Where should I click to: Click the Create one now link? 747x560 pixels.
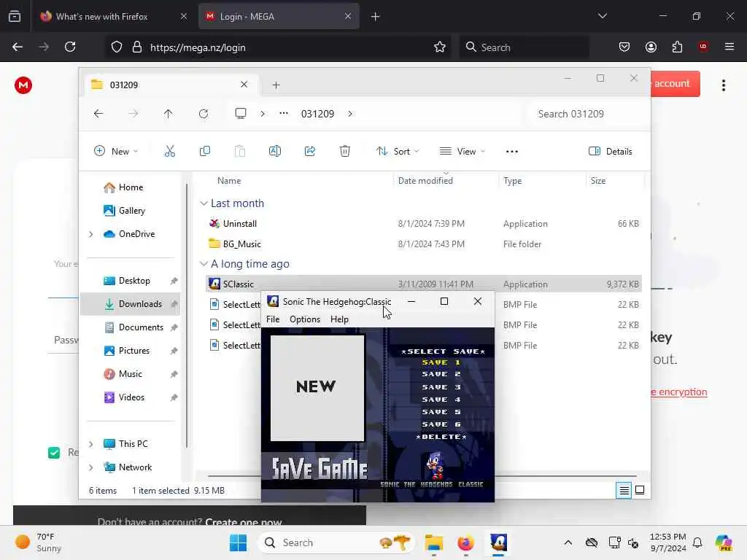244,522
